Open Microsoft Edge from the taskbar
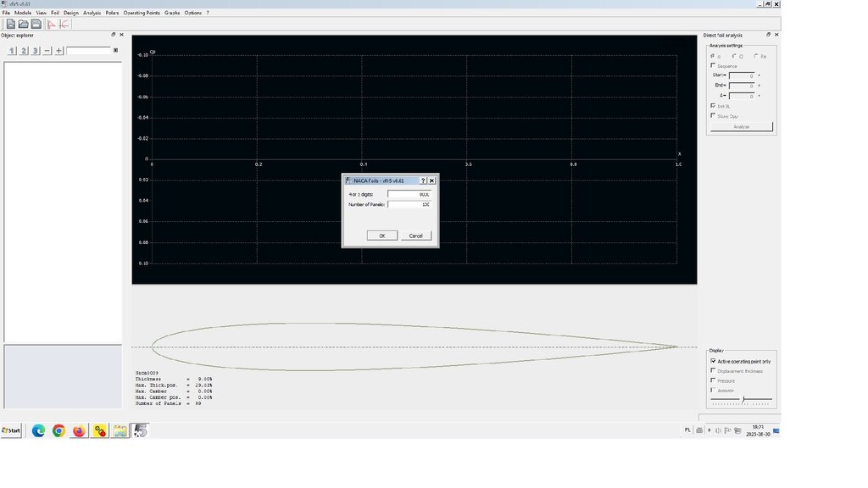 38,430
